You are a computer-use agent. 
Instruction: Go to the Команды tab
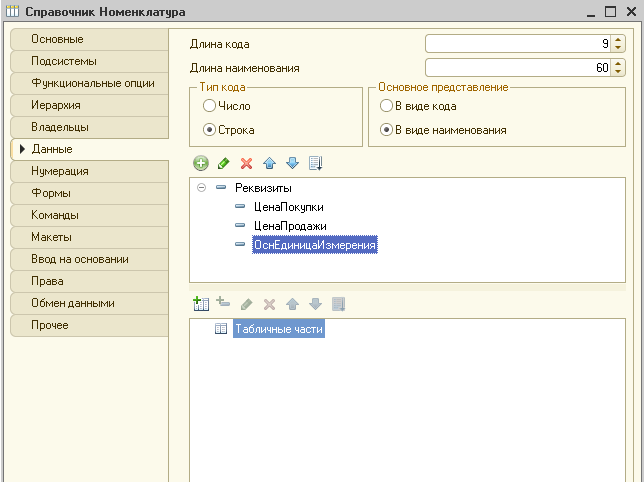coord(90,215)
